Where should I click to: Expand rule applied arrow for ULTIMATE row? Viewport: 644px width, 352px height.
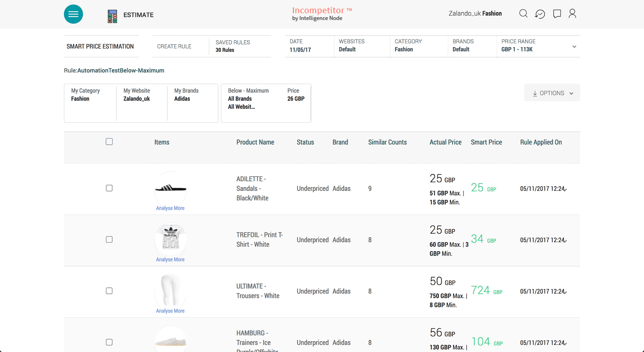pyautogui.click(x=566, y=292)
